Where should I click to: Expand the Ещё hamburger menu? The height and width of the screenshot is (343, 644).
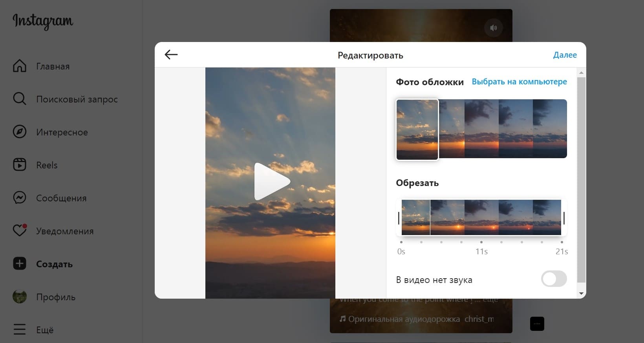[20, 329]
